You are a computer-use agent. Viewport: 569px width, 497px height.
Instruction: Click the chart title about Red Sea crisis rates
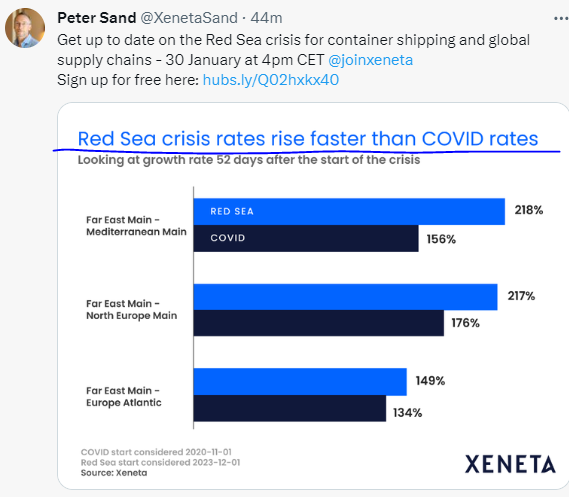(308, 139)
